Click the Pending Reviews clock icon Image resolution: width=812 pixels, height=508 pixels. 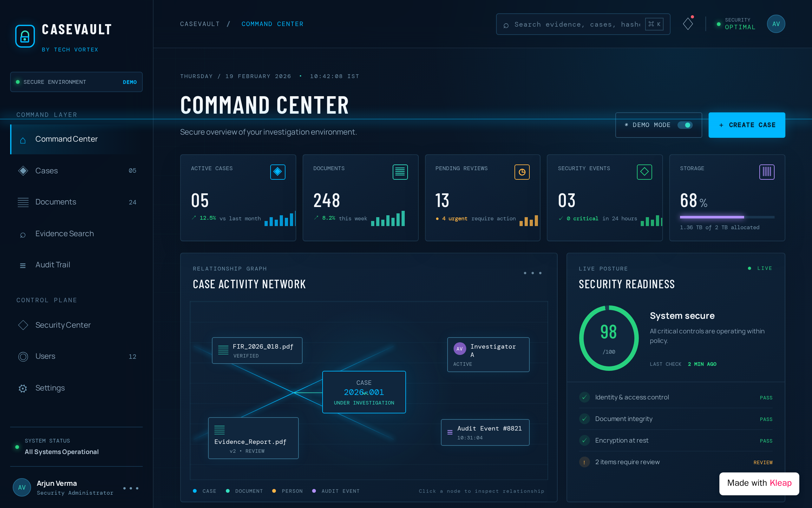(x=522, y=172)
